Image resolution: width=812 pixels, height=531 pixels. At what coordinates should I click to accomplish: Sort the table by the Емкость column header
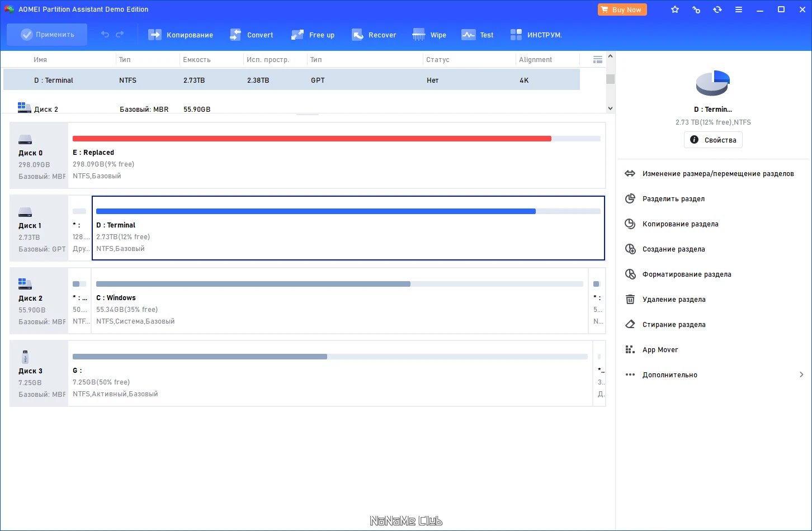[197, 60]
